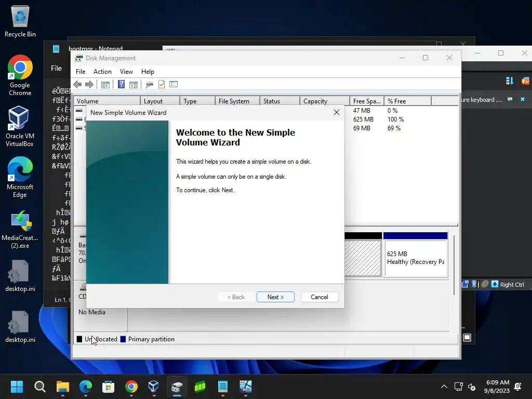Open Disk Management Action menu

click(x=102, y=72)
